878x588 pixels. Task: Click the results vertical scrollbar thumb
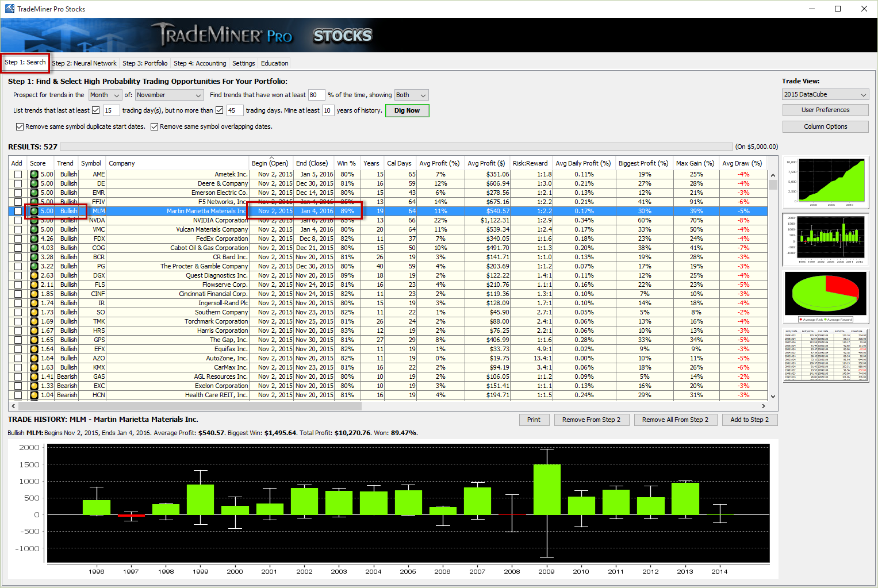click(x=773, y=185)
